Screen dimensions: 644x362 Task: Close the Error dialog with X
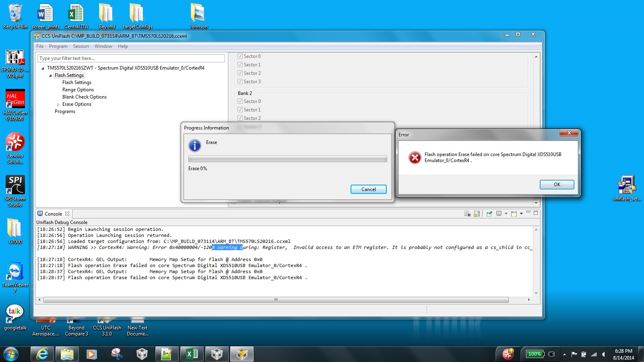coord(569,133)
